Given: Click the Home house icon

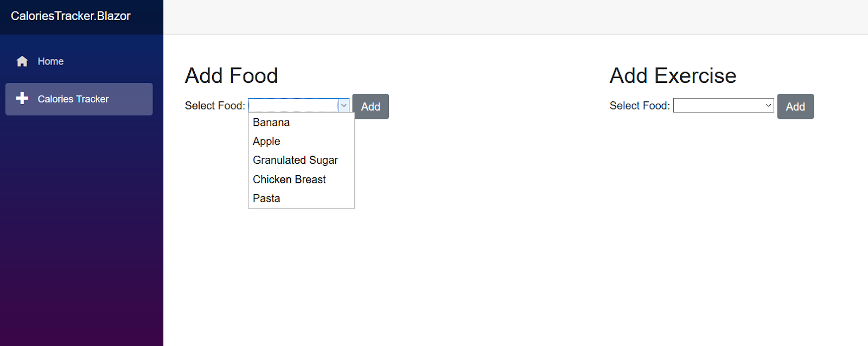Looking at the screenshot, I should pos(22,61).
